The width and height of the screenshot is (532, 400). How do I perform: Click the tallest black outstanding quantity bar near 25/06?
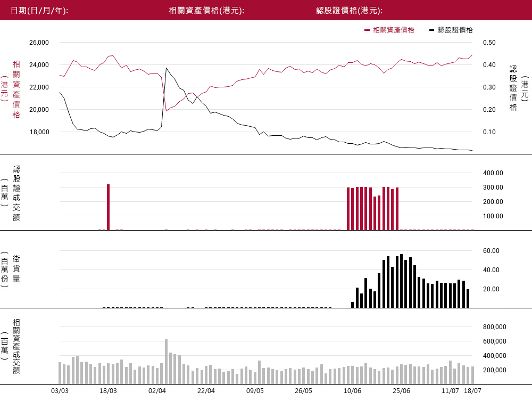tap(401, 281)
